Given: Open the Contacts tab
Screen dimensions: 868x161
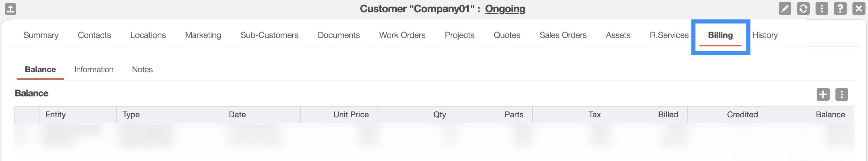Looking at the screenshot, I should coord(94,35).
